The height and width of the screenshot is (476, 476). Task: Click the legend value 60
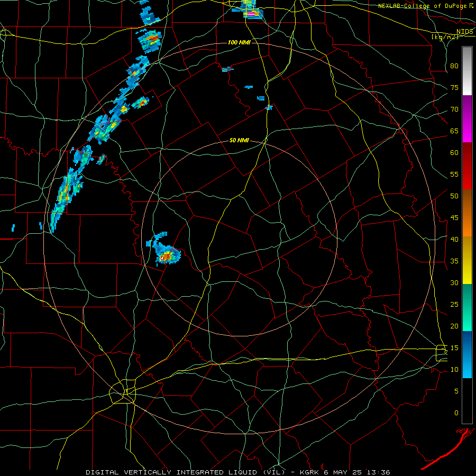[x=454, y=153]
